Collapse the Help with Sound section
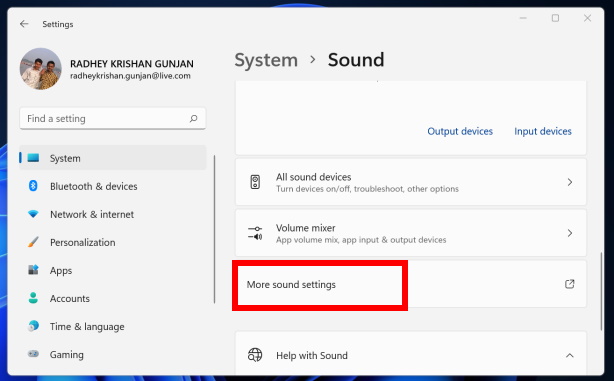The width and height of the screenshot is (614, 381). pos(570,355)
